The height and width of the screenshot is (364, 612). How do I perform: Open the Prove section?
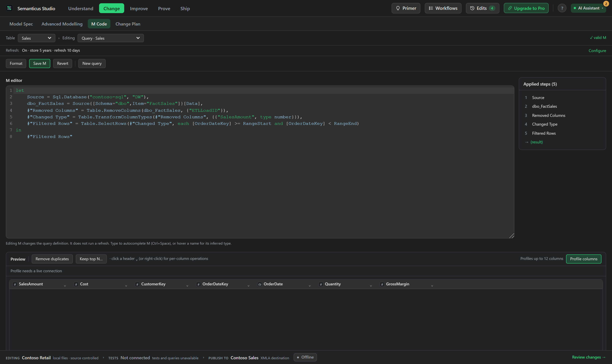164,8
